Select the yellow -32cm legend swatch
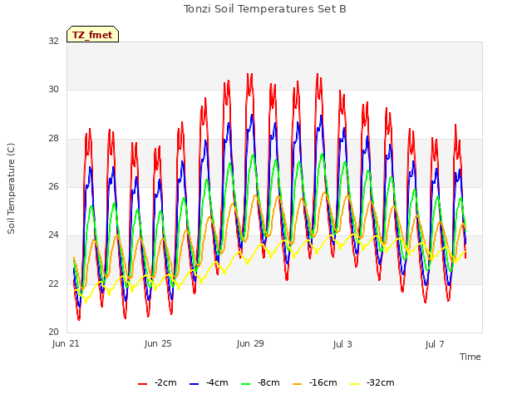 pos(355,384)
